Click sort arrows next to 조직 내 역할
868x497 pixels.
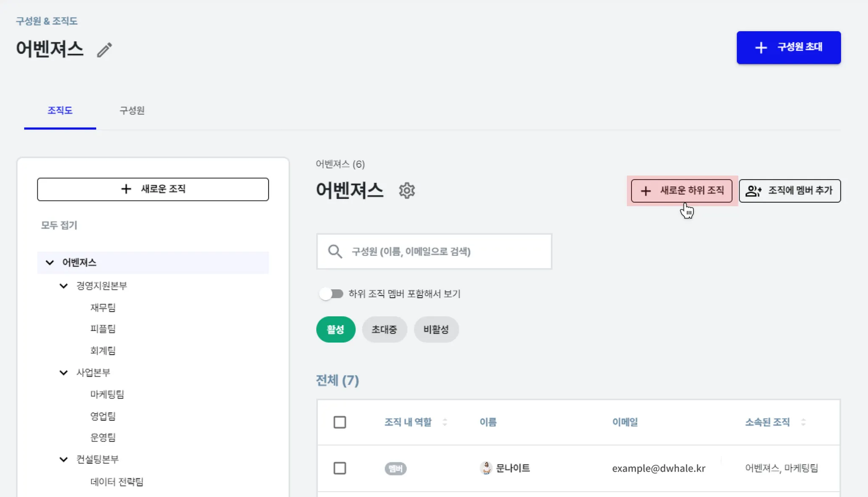[445, 422]
